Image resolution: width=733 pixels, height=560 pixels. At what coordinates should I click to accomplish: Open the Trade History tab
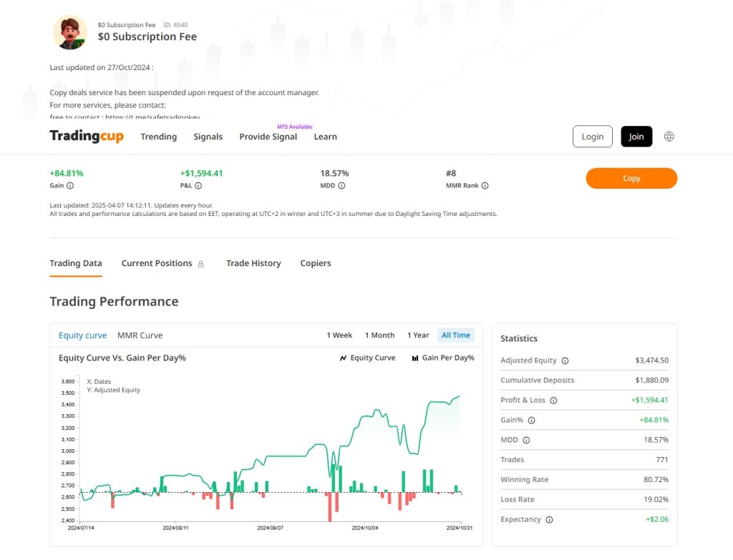253,263
